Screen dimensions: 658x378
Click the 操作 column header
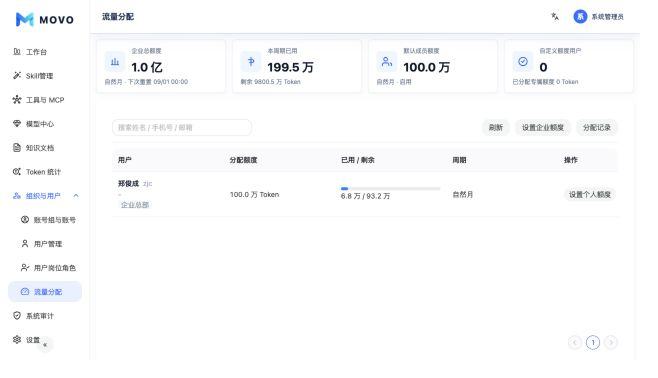(571, 160)
